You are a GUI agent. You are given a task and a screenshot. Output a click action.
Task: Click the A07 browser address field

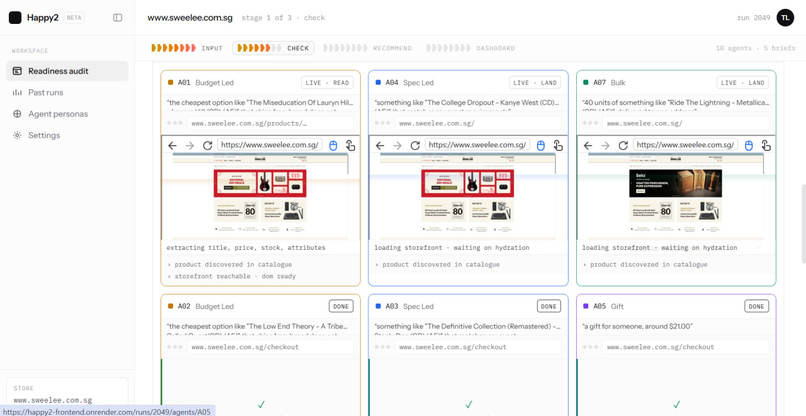[685, 145]
